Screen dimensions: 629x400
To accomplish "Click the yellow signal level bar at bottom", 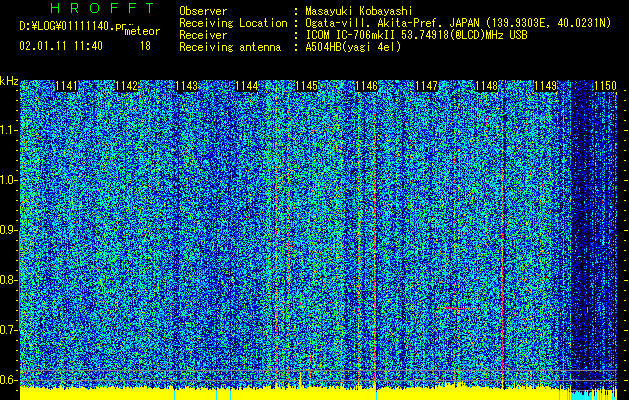I will (289, 394).
